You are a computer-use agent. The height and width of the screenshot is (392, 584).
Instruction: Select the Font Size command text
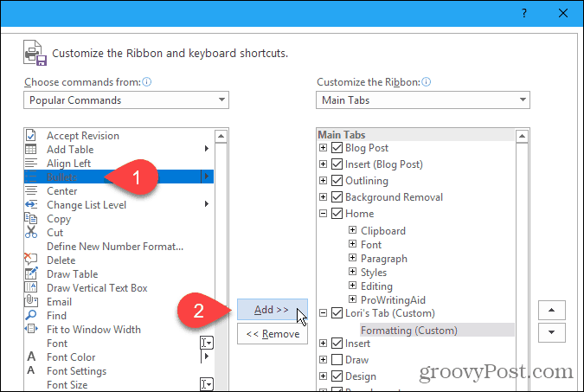point(67,384)
